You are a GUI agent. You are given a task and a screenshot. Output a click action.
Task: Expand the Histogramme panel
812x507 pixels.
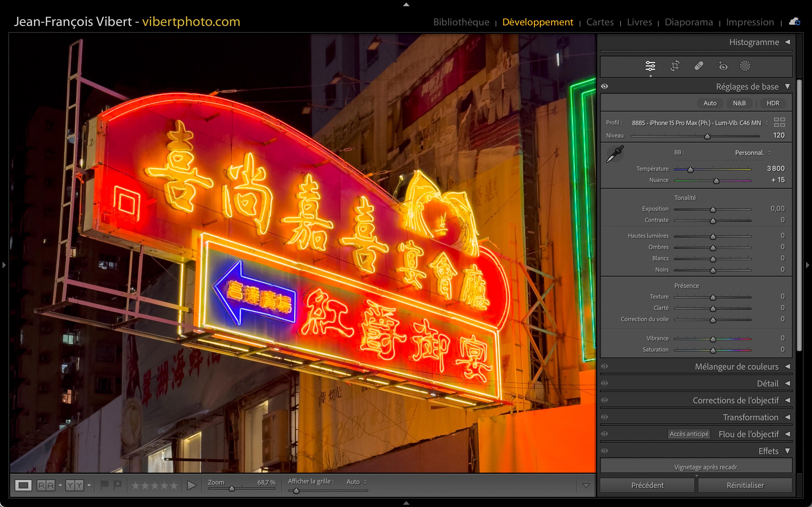[x=787, y=42]
